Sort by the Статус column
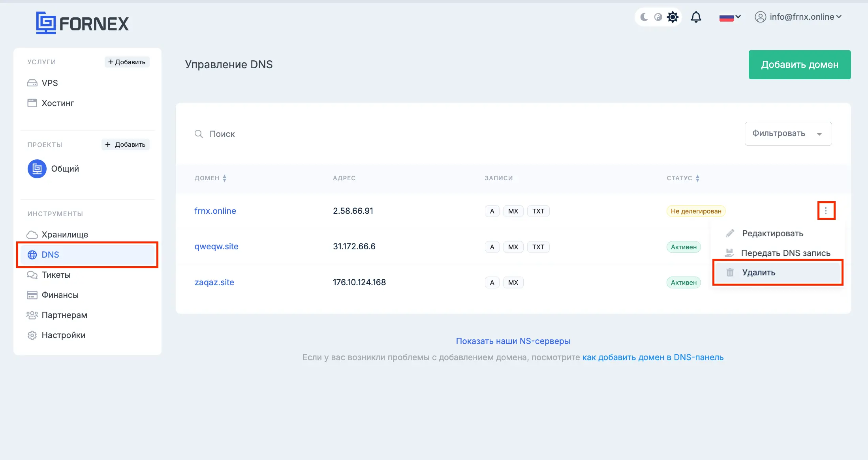The height and width of the screenshot is (460, 868). pyautogui.click(x=683, y=178)
